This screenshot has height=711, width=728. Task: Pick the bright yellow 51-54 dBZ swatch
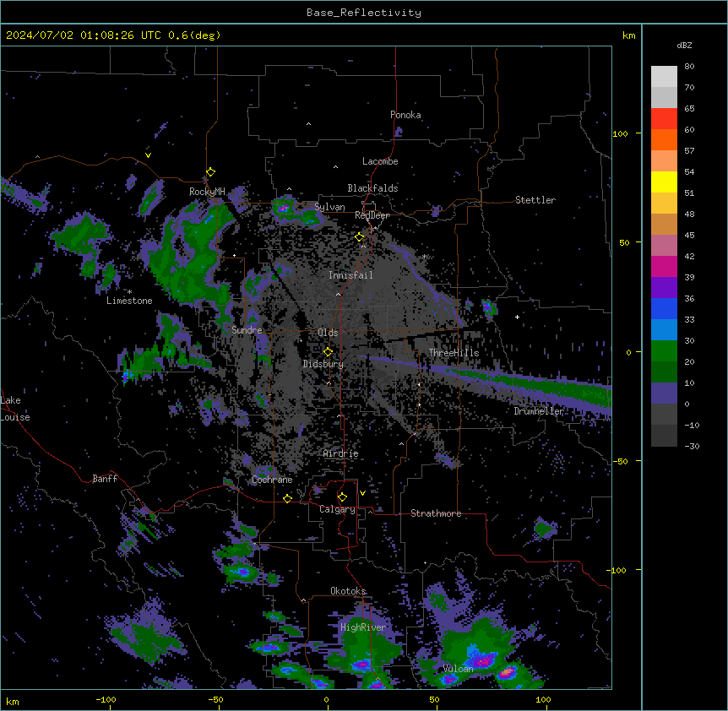pyautogui.click(x=664, y=182)
